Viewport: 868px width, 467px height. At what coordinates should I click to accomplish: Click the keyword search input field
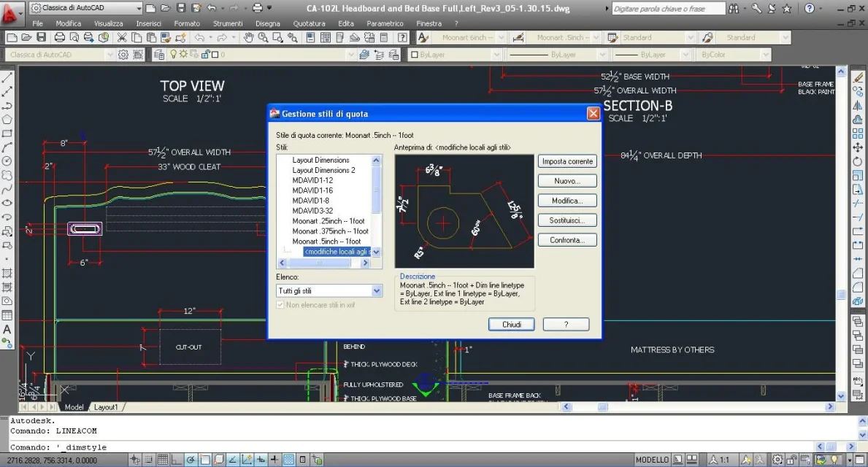click(x=668, y=8)
